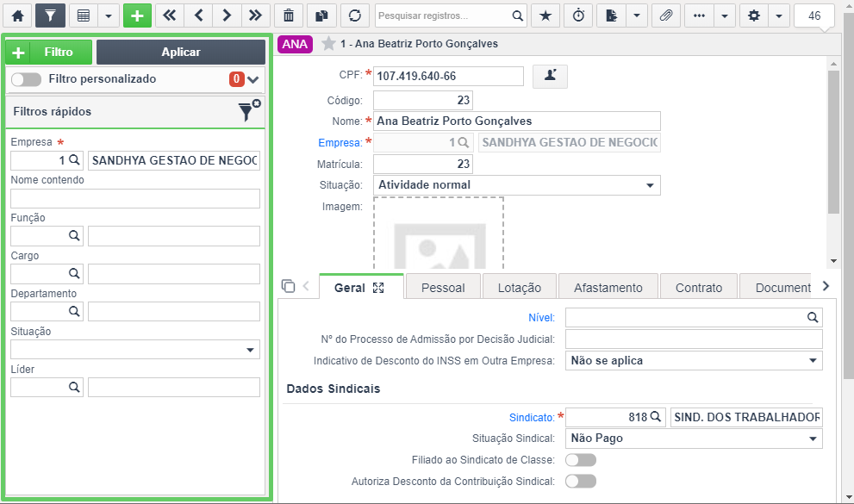The width and height of the screenshot is (854, 504).
Task: Click the ANA record badge
Action: (295, 44)
